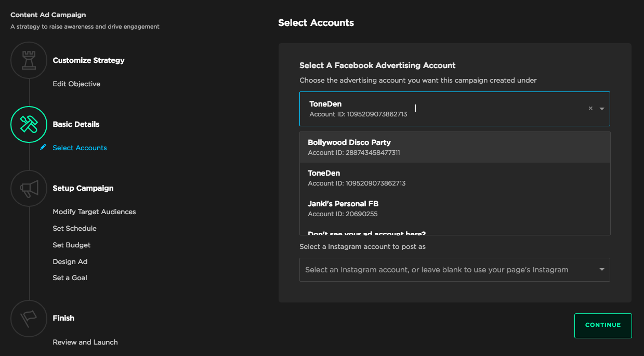Click the campaign strategy description subtitle
This screenshot has width=644, height=356.
coord(85,27)
